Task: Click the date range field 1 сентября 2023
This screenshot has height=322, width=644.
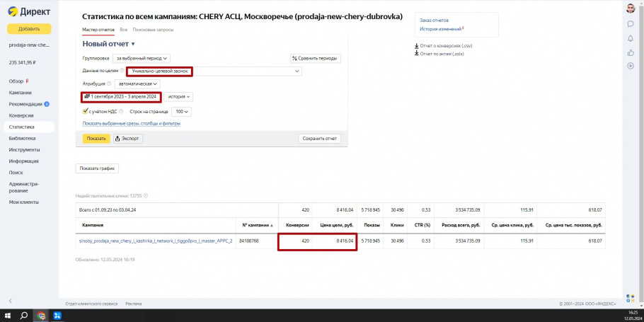Action: [x=121, y=96]
